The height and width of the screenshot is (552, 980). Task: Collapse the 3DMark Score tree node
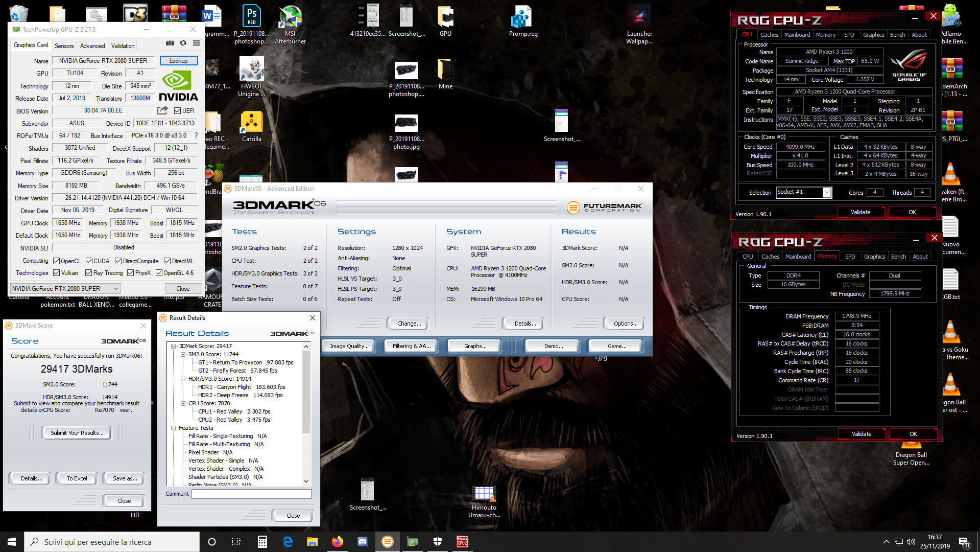[x=174, y=347]
